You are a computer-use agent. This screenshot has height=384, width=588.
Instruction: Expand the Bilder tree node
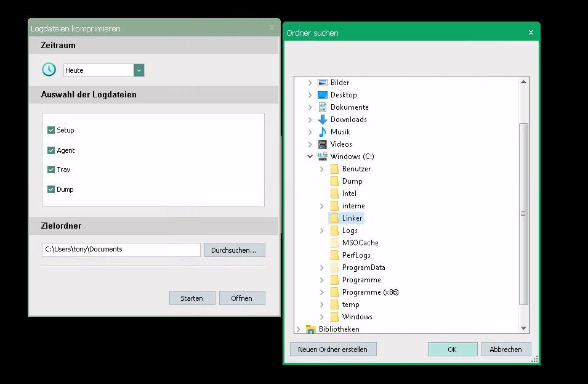(x=310, y=83)
